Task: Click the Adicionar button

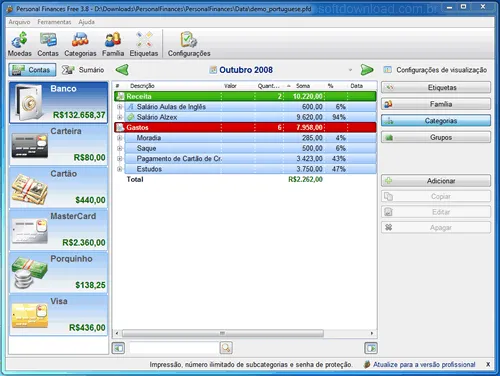Action: (436, 181)
